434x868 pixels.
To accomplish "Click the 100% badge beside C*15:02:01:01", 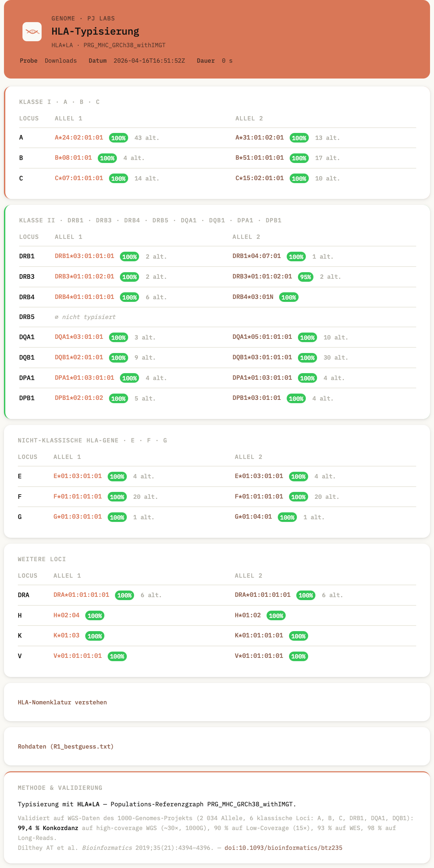I will pos(299,178).
